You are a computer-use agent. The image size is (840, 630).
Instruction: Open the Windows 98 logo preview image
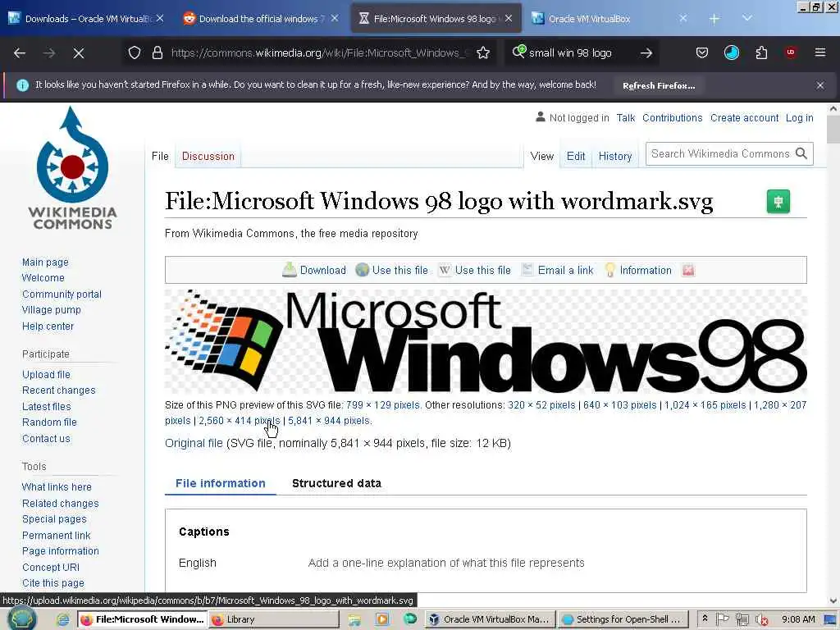[486, 341]
